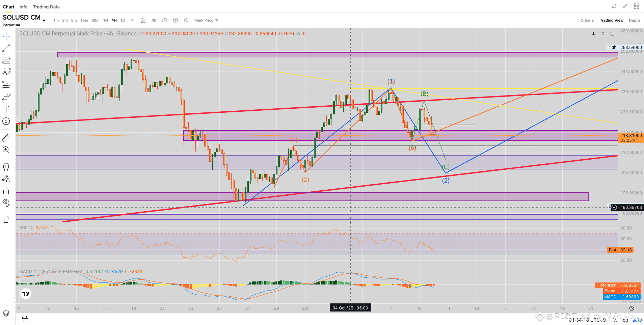Viewport: 644px width, 325px height.
Task: Switch to the Info tab
Action: [x=23, y=7]
